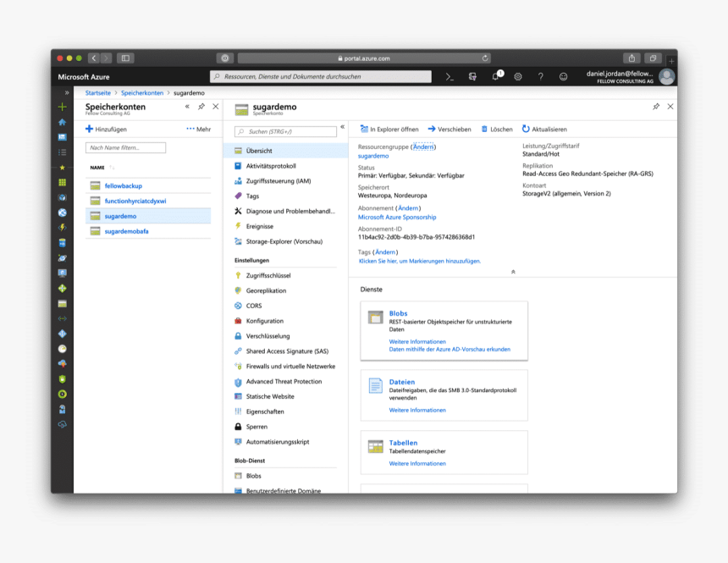Click Verschieben toolbar button
The image size is (728, 563).
[x=449, y=130]
